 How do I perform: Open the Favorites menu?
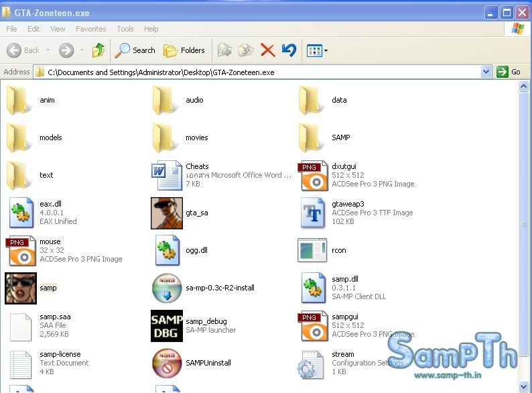(x=91, y=29)
